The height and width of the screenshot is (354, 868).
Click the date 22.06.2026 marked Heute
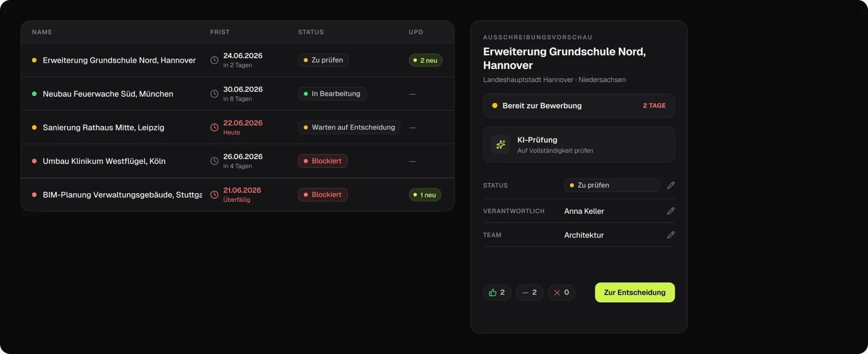(x=243, y=123)
